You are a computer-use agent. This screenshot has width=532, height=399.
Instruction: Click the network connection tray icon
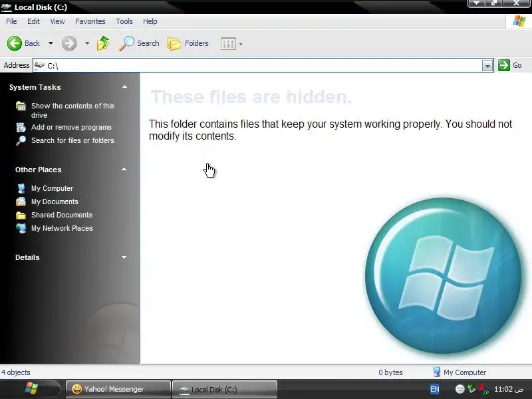coord(471,389)
